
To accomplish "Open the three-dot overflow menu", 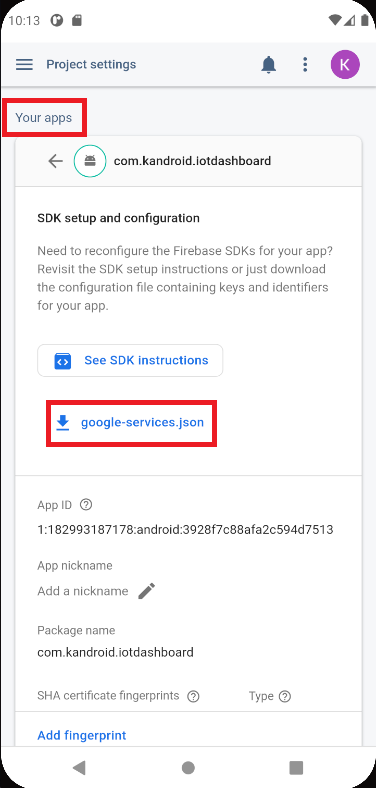I will click(305, 64).
